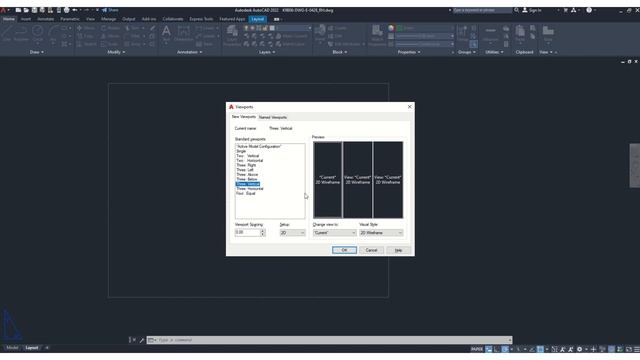Select the New Viewports tab
The image size is (640, 360).
click(x=244, y=117)
